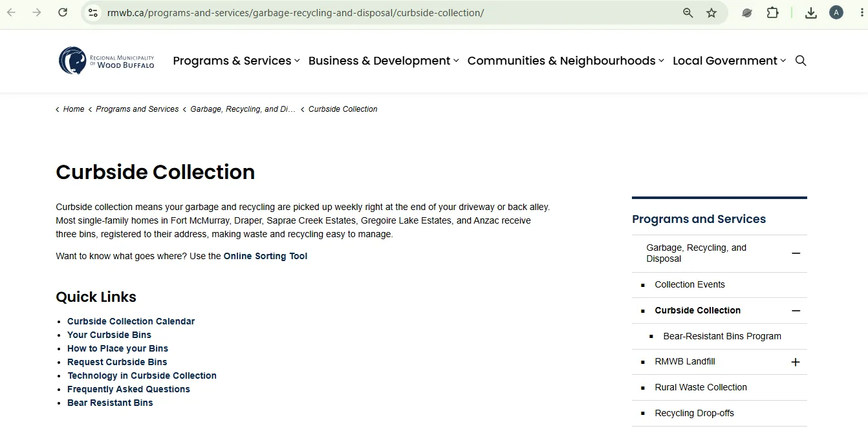Image resolution: width=868 pixels, height=433 pixels.
Task: Open the Programs and Services breadcrumb
Action: [x=137, y=109]
